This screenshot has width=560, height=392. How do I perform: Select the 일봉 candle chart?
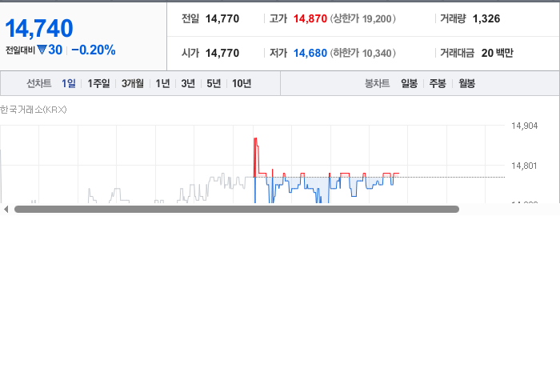(409, 83)
